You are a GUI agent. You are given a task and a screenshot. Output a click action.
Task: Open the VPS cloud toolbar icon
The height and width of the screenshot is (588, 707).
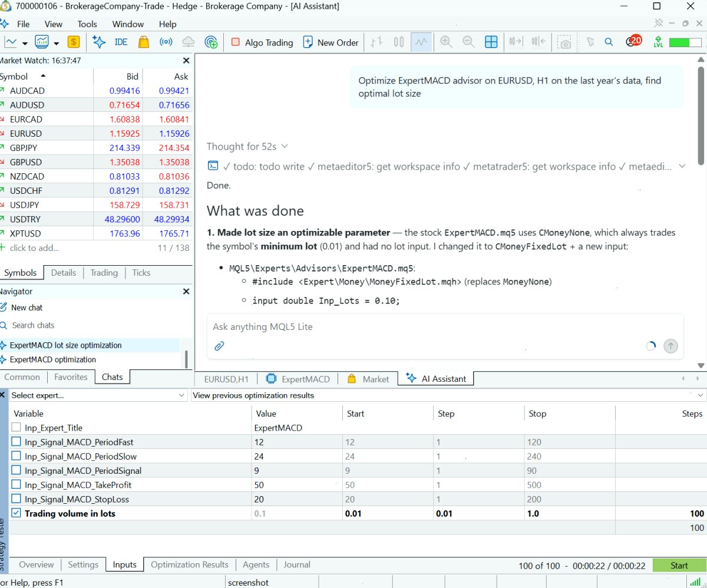point(189,42)
